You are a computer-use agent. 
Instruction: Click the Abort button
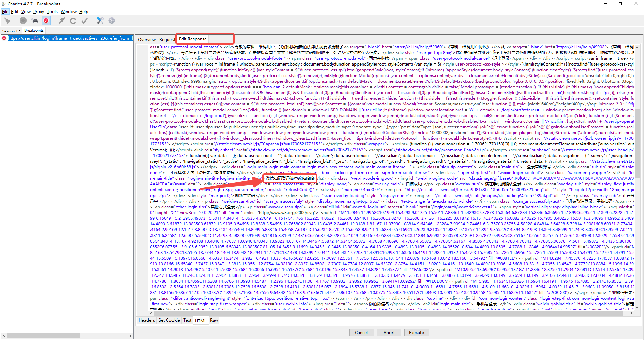click(389, 332)
